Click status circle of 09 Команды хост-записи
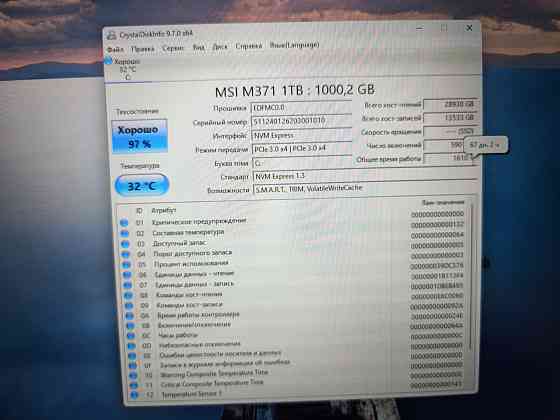560x420 pixels. click(x=129, y=306)
